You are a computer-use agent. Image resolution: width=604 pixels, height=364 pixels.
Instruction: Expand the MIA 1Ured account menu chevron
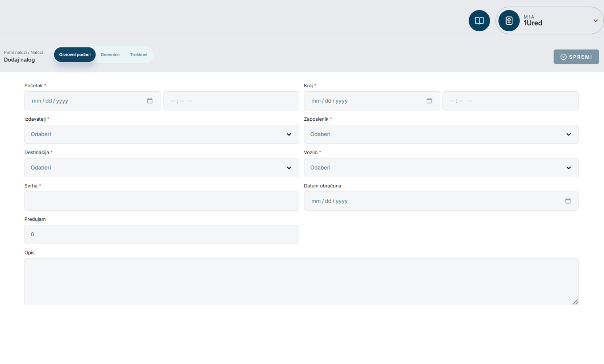tap(595, 21)
